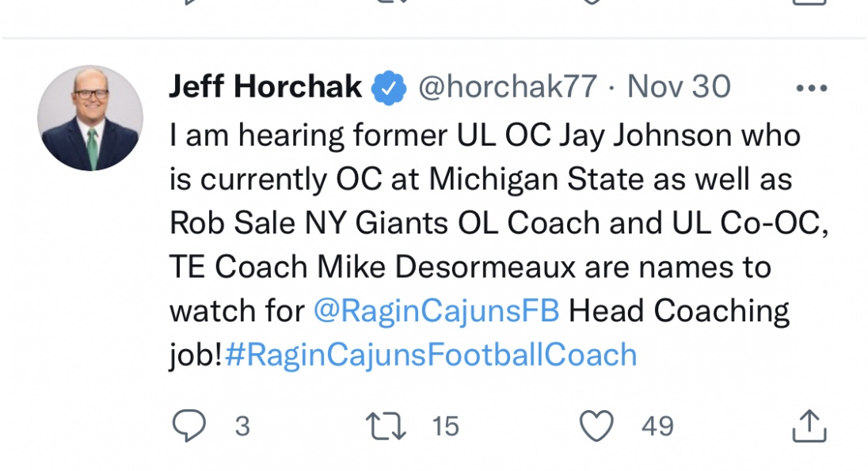This screenshot has width=868, height=471.
Task: Click the retweet count of 15
Action: [446, 427]
